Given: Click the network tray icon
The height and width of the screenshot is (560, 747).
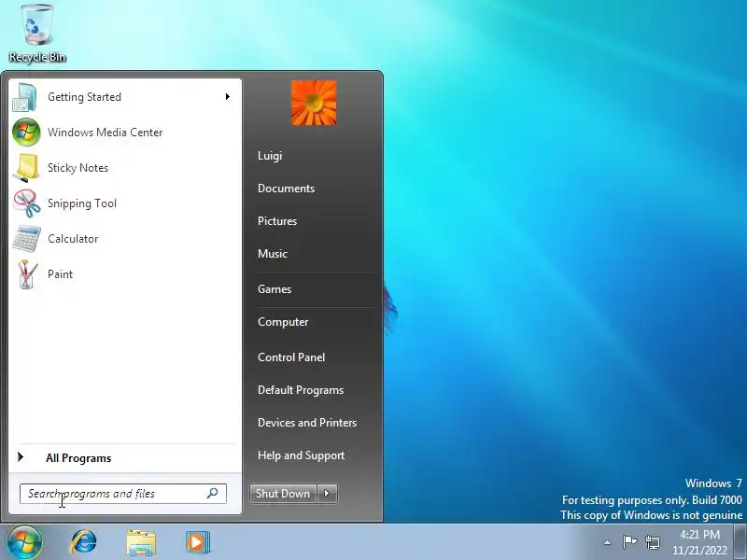Looking at the screenshot, I should coord(652,542).
